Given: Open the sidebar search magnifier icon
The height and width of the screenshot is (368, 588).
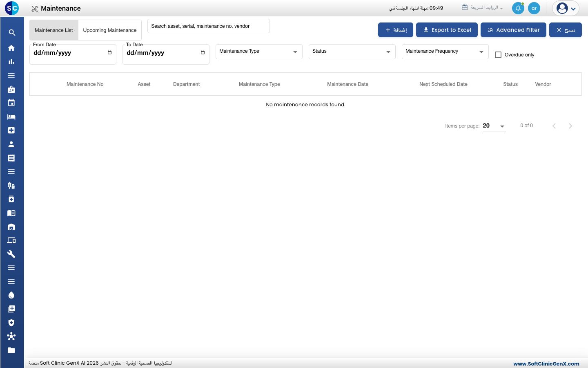Looking at the screenshot, I should pos(12,33).
